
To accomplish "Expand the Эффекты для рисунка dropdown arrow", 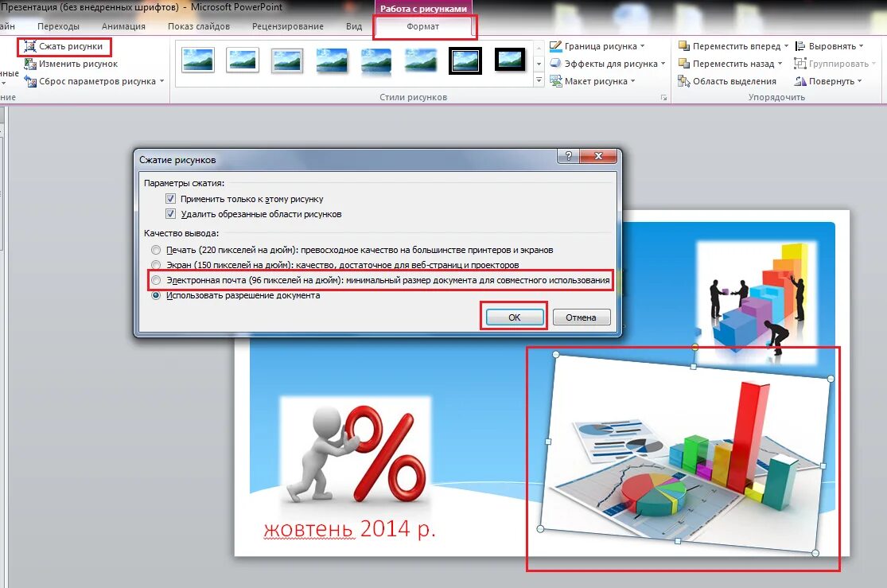I will coord(663,64).
